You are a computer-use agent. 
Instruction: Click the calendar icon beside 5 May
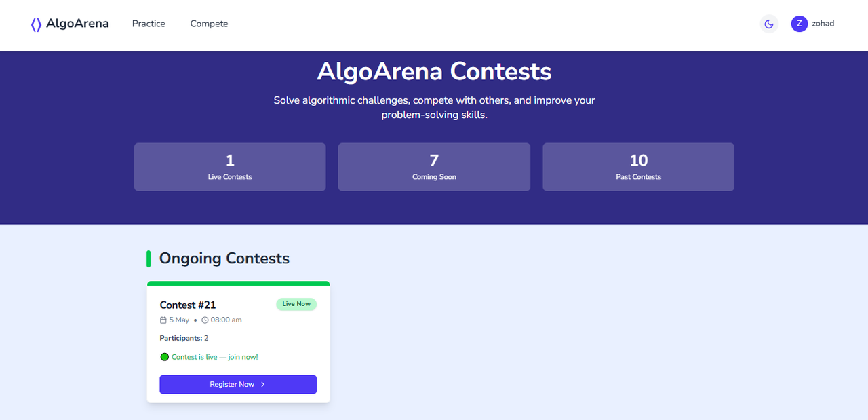pos(163,320)
